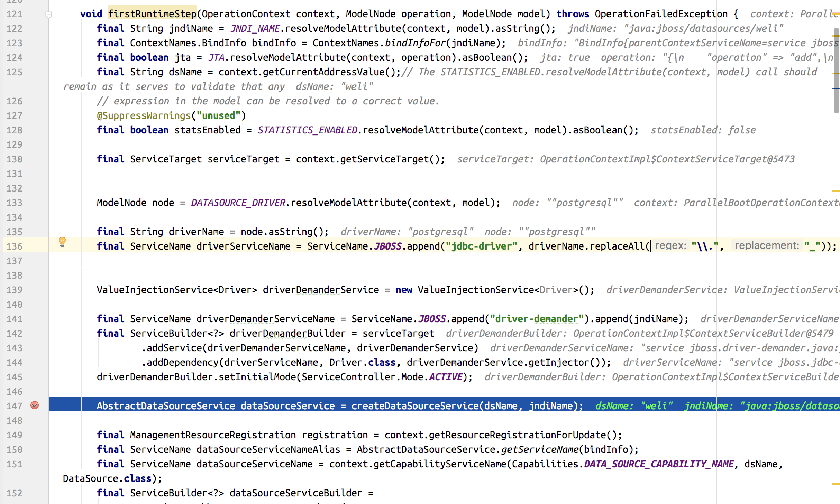Click the regex: parameter hint

670,246
